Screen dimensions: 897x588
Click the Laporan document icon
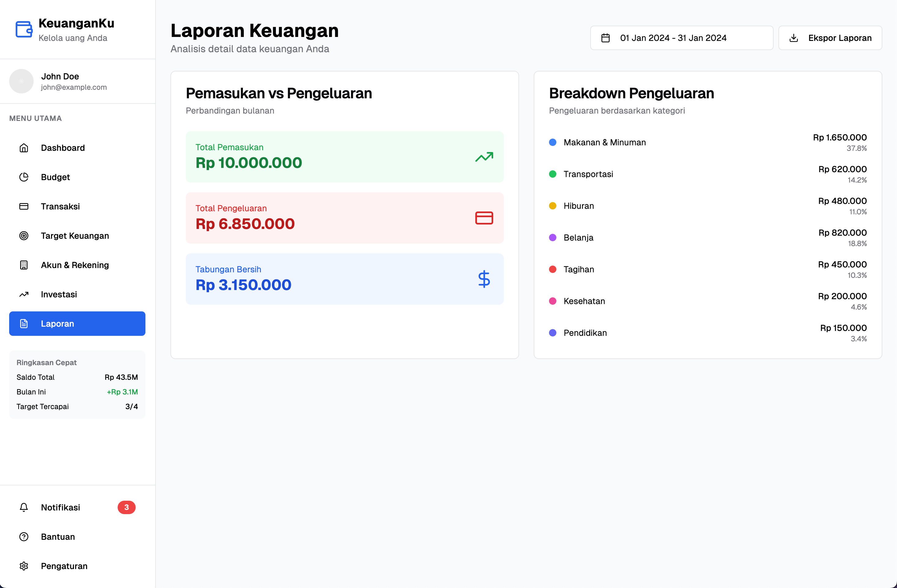pos(24,324)
